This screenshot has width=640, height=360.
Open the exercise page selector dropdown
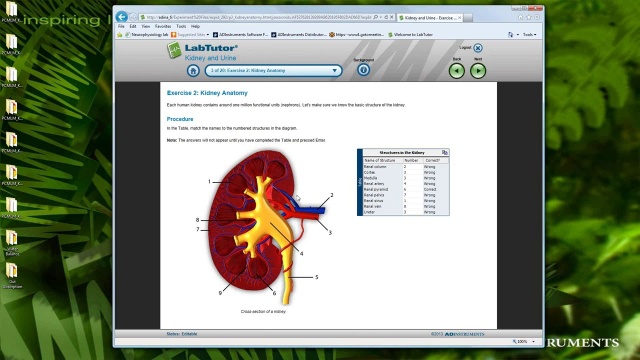click(273, 71)
